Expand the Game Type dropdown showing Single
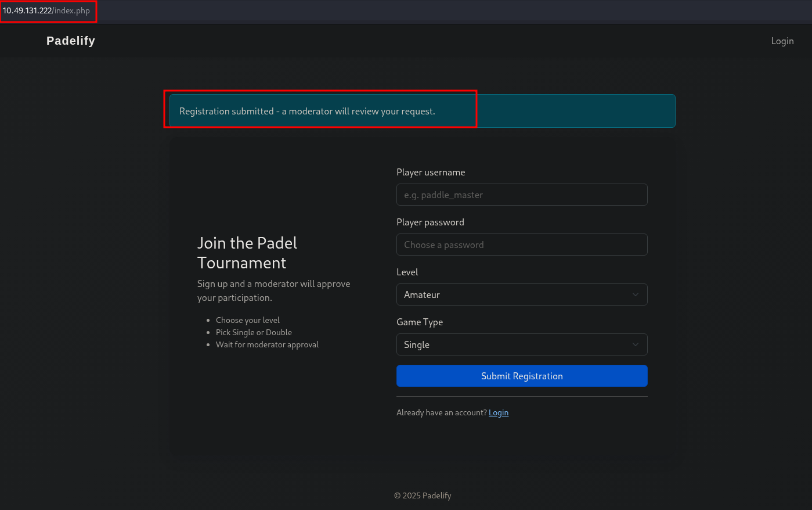 (x=521, y=344)
